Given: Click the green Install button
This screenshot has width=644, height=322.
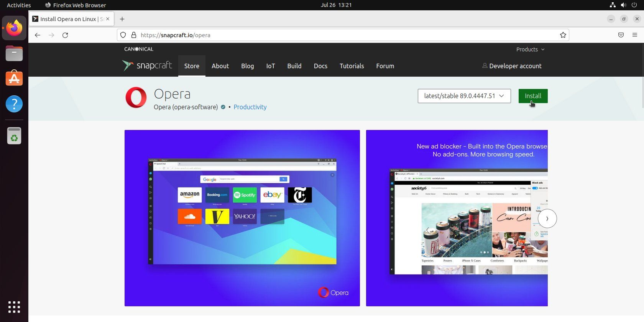Looking at the screenshot, I should (x=533, y=96).
